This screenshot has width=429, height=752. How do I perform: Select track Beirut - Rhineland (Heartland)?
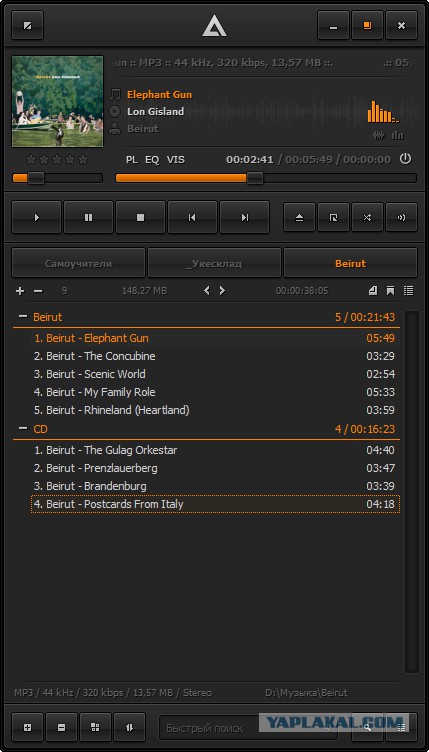[x=215, y=410]
